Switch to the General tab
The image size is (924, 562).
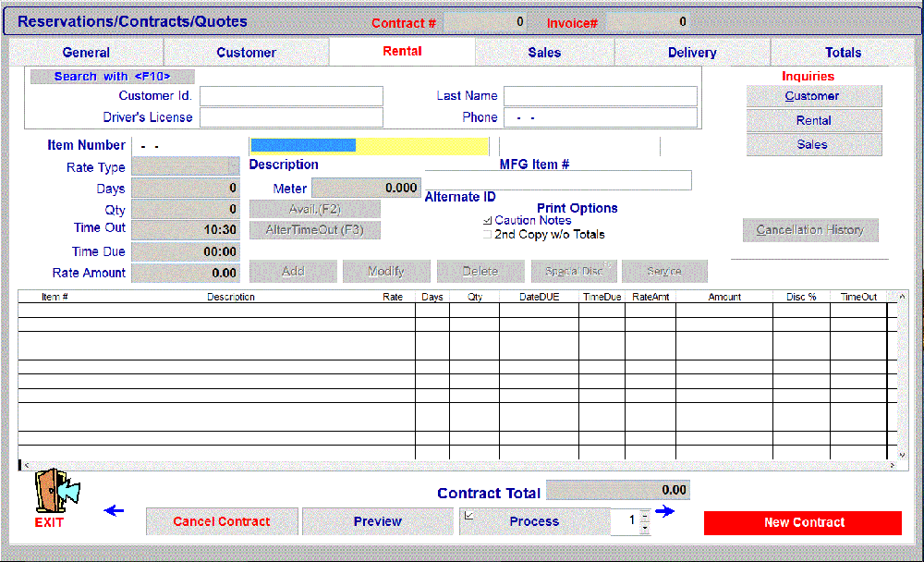pyautogui.click(x=86, y=53)
